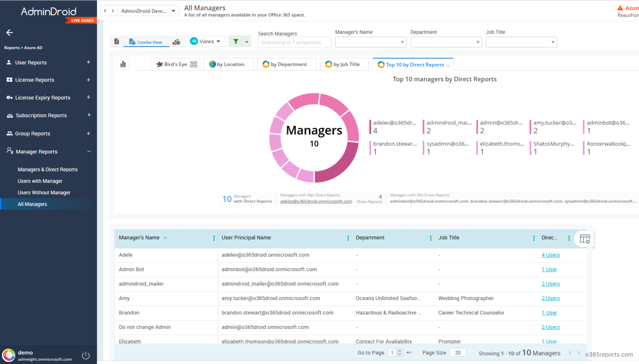Open Users Without Manager report

pos(44,193)
